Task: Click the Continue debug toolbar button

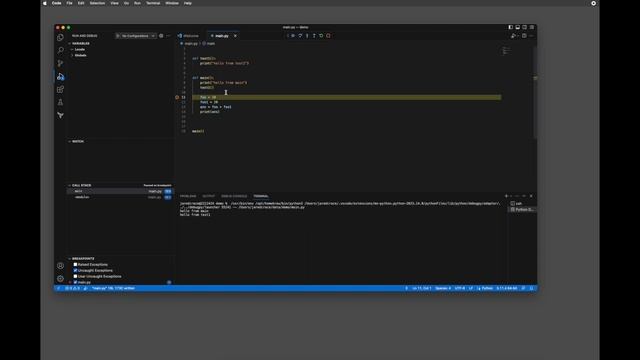Action: point(293,36)
